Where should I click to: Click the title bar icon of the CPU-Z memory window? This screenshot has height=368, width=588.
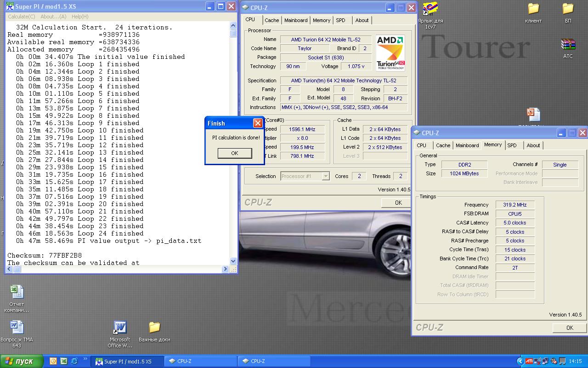pos(417,133)
